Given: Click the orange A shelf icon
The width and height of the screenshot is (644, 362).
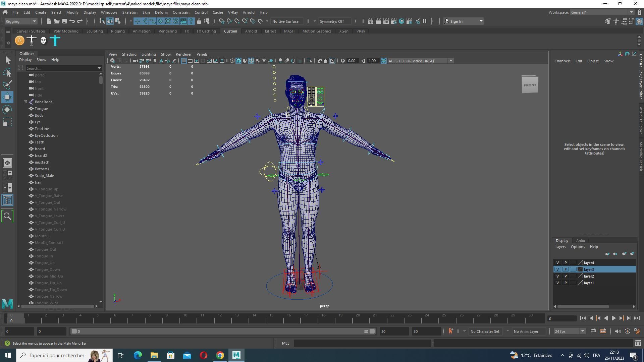Looking at the screenshot, I should click(x=20, y=41).
